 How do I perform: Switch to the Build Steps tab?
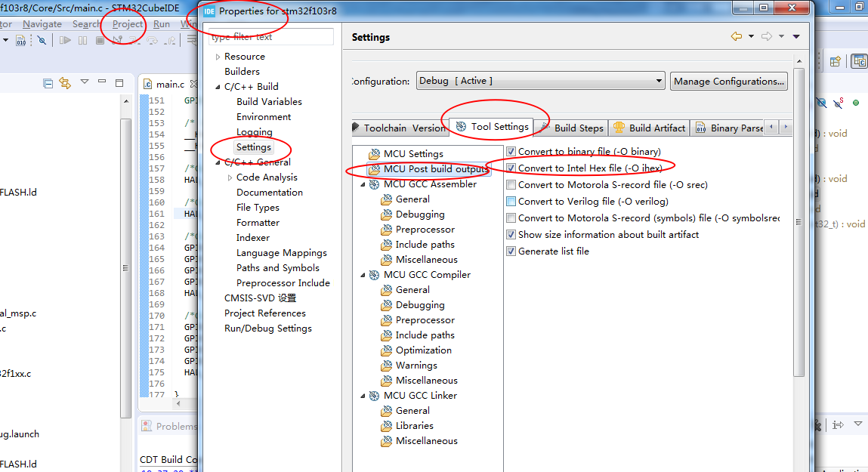(573, 128)
